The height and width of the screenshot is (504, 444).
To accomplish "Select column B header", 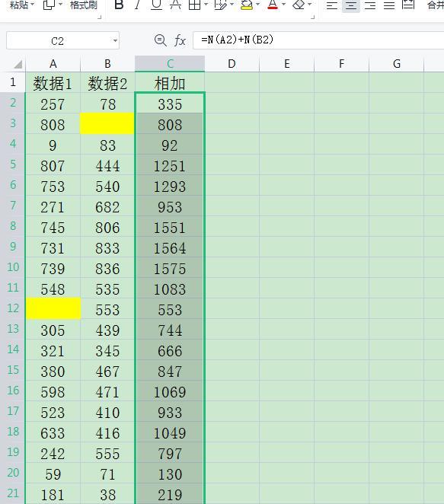I will pos(107,64).
